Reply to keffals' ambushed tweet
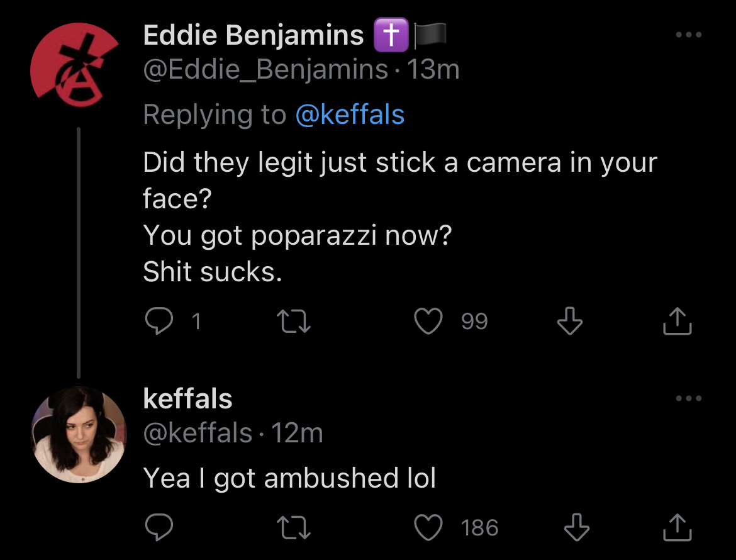The height and width of the screenshot is (560, 736). (x=159, y=528)
